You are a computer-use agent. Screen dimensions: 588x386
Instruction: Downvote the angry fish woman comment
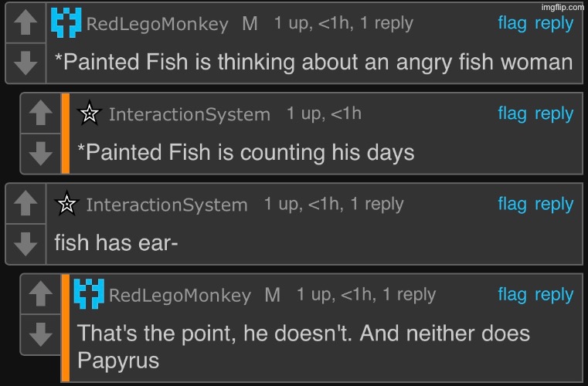[25, 63]
